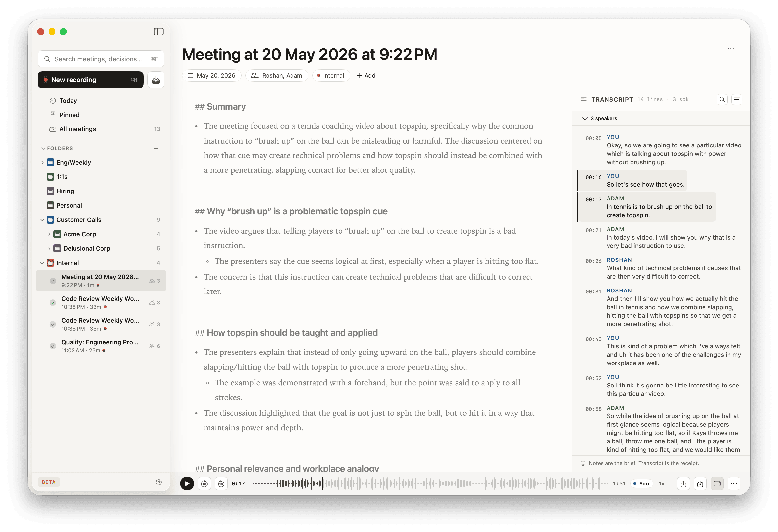Viewport: 778px width, 532px height.
Task: Toggle check mark on Meeting at 20 May 2026
Action: [x=53, y=281]
